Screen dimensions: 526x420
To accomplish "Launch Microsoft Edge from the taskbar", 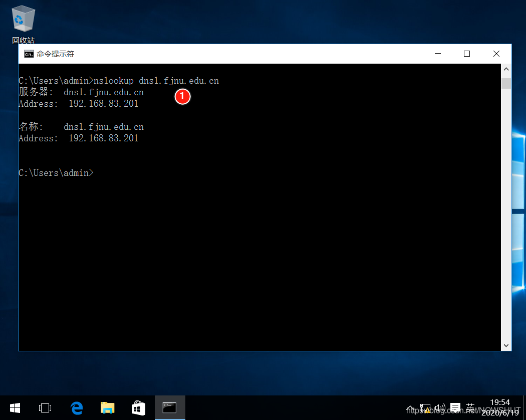I will [x=76, y=408].
